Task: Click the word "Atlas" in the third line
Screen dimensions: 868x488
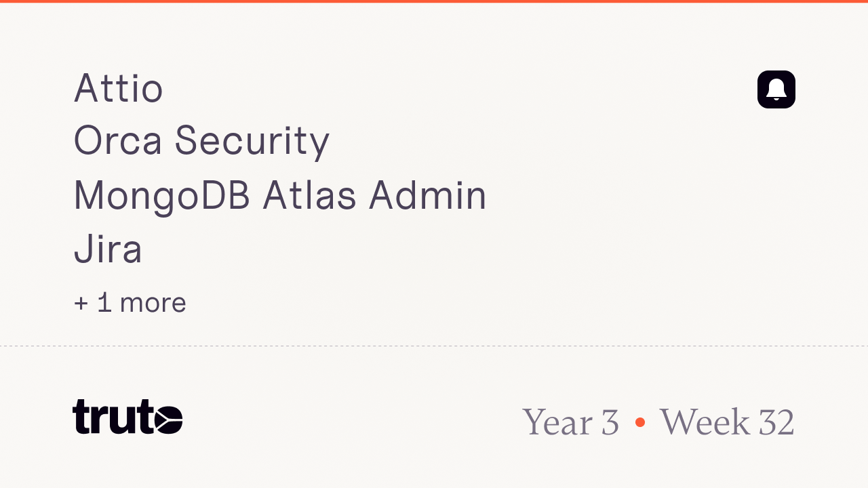Action: (x=309, y=195)
